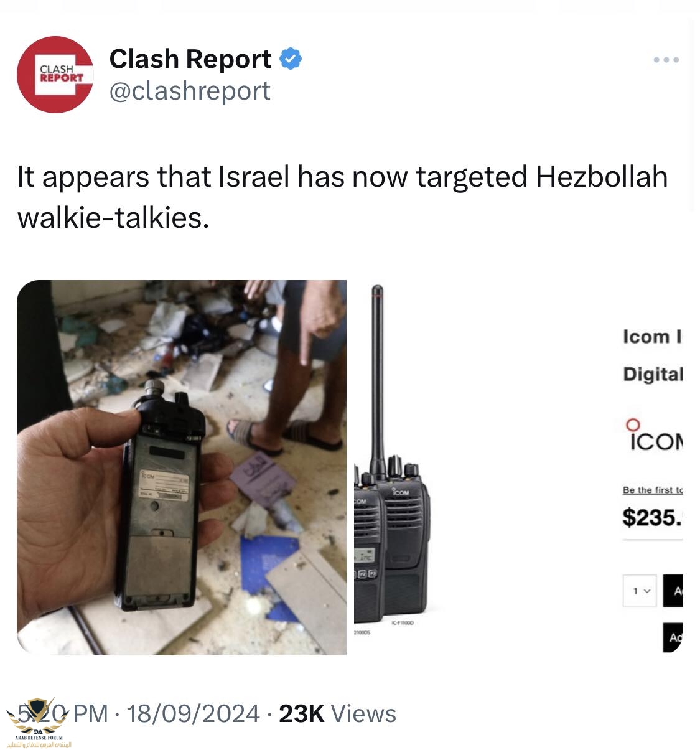700x750 pixels.
Task: Visit the @clashreport handle link
Action: click(x=190, y=91)
